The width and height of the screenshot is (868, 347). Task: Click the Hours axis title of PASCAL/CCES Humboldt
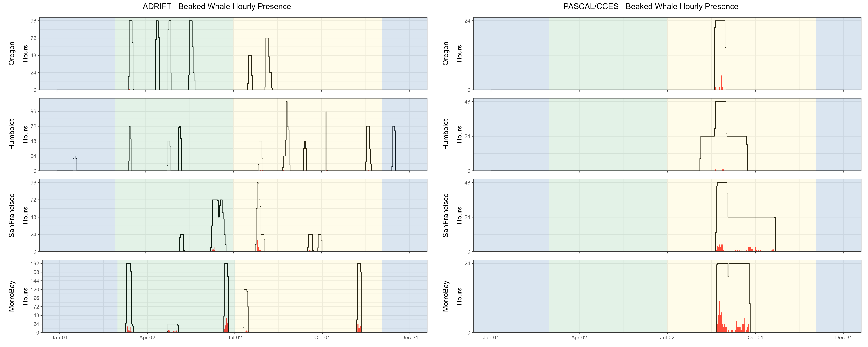(x=459, y=134)
